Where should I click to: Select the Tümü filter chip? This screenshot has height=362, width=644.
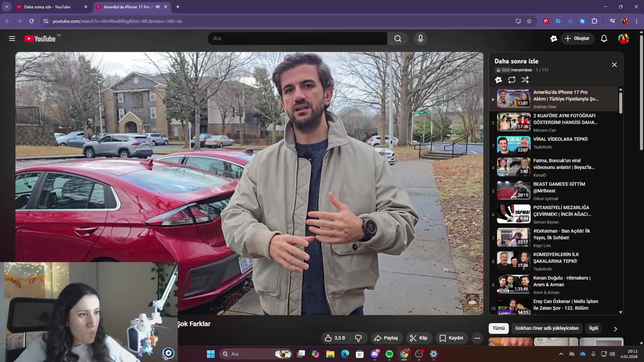pyautogui.click(x=499, y=328)
